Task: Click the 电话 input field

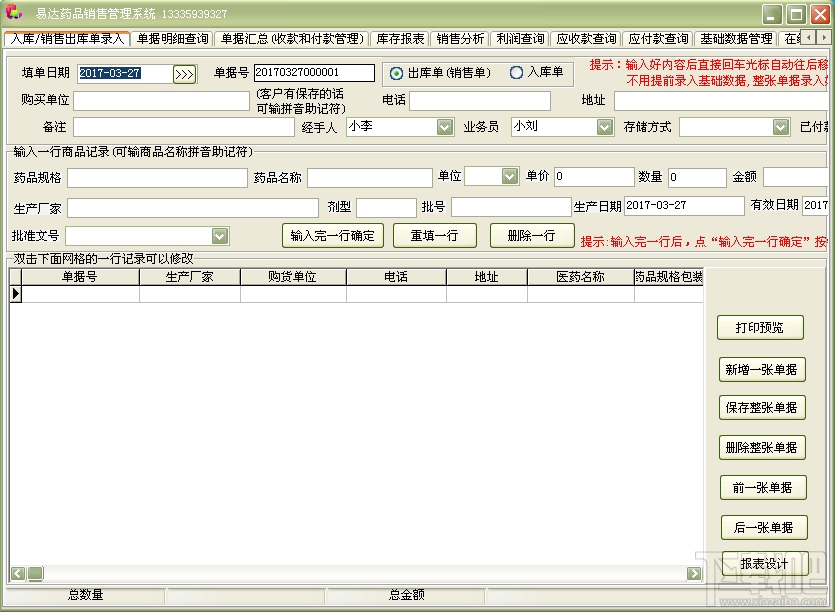Action: point(480,101)
